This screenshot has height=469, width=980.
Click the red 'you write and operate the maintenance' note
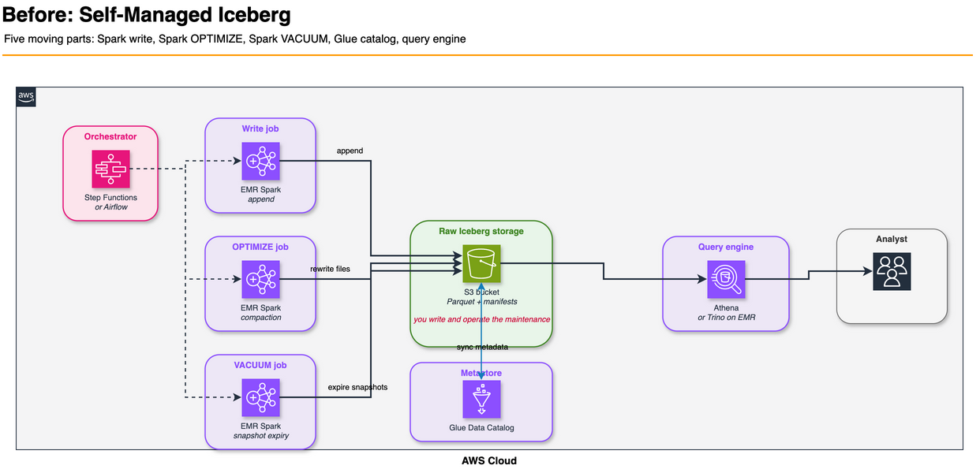tap(481, 319)
